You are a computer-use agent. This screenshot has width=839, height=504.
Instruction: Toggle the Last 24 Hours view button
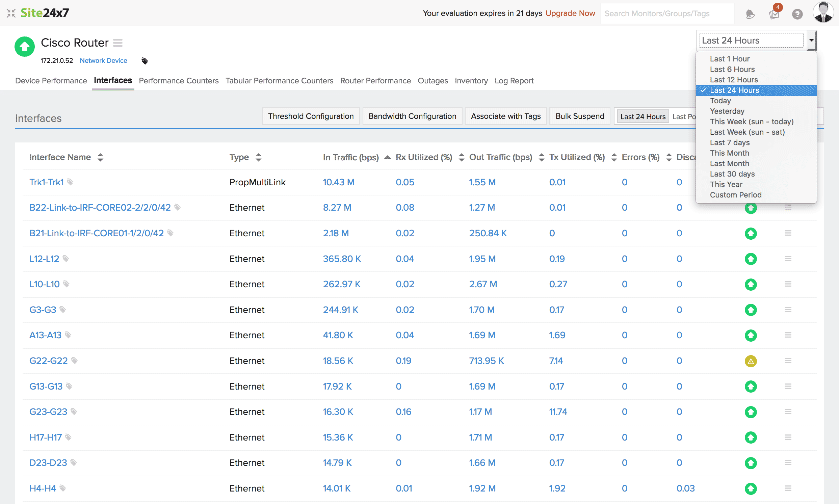(x=643, y=116)
